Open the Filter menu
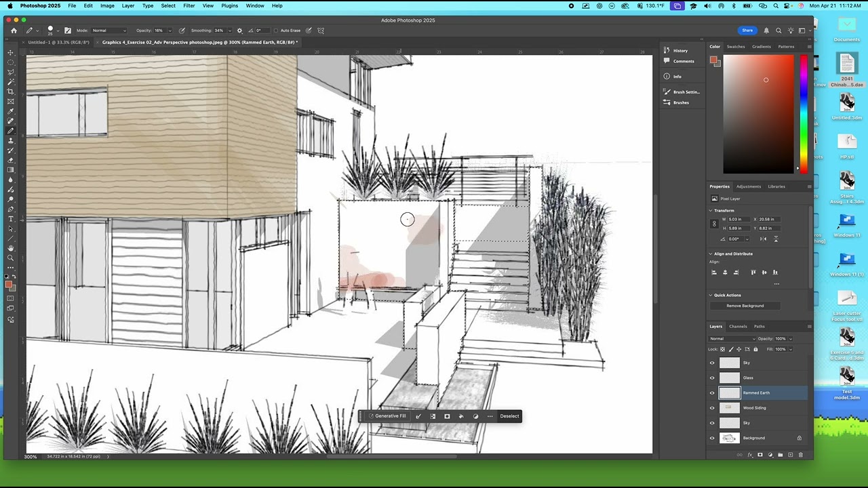868x488 pixels. pyautogui.click(x=189, y=5)
